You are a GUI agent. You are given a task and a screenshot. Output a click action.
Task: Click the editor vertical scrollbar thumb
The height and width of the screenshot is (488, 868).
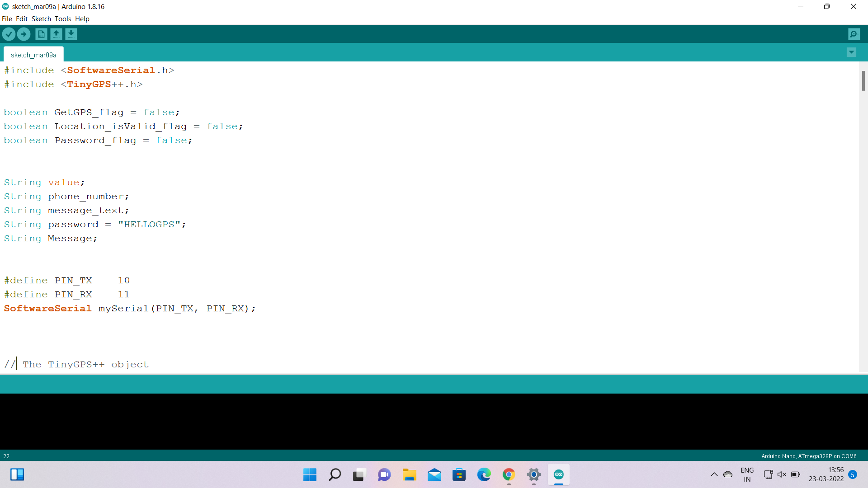[x=863, y=81]
